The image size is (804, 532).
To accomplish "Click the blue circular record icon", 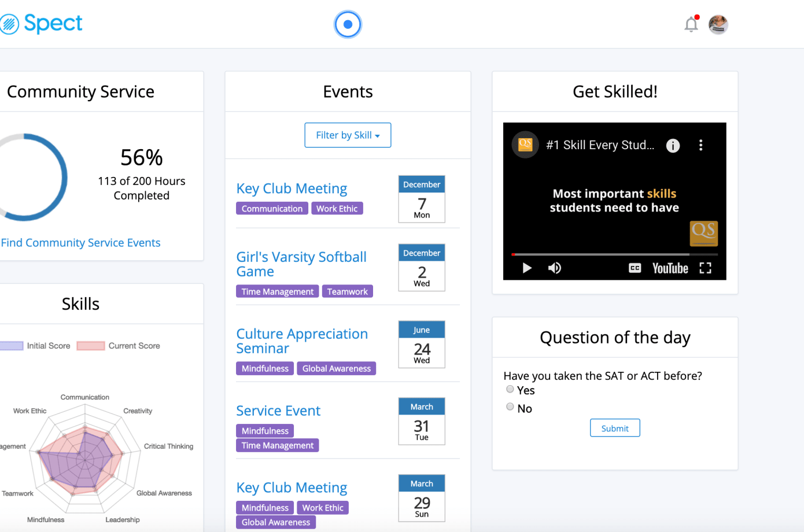I will [348, 24].
